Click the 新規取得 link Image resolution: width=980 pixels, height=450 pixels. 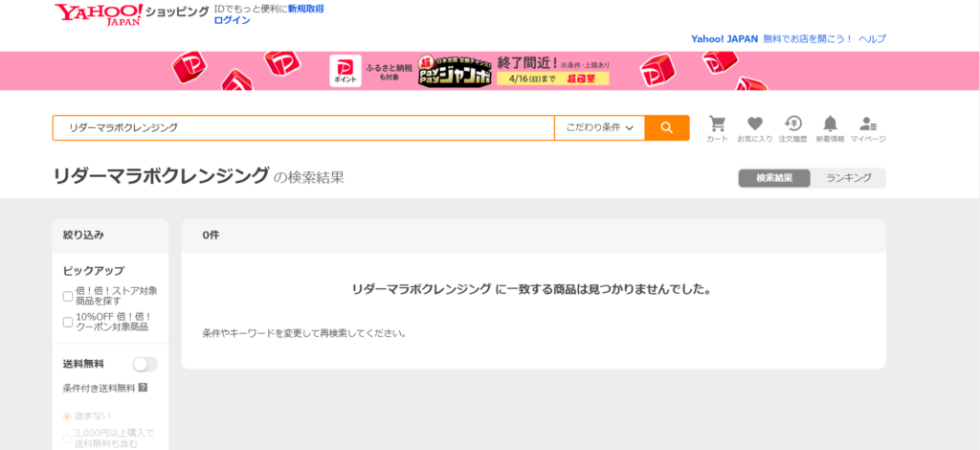click(x=305, y=9)
